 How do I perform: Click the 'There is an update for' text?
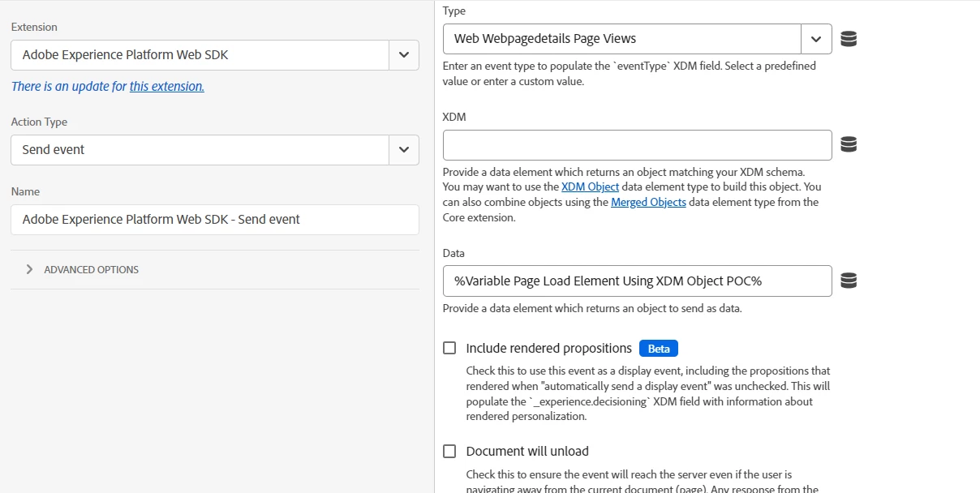(69, 86)
